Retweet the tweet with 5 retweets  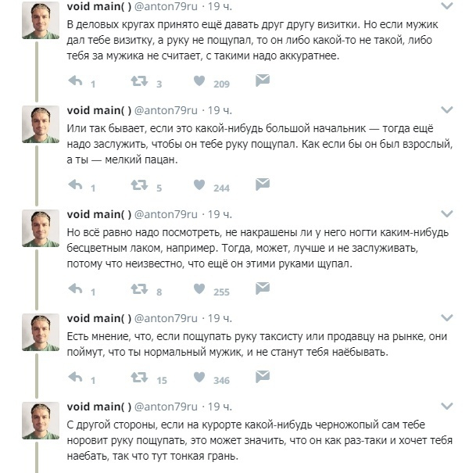pos(138,186)
